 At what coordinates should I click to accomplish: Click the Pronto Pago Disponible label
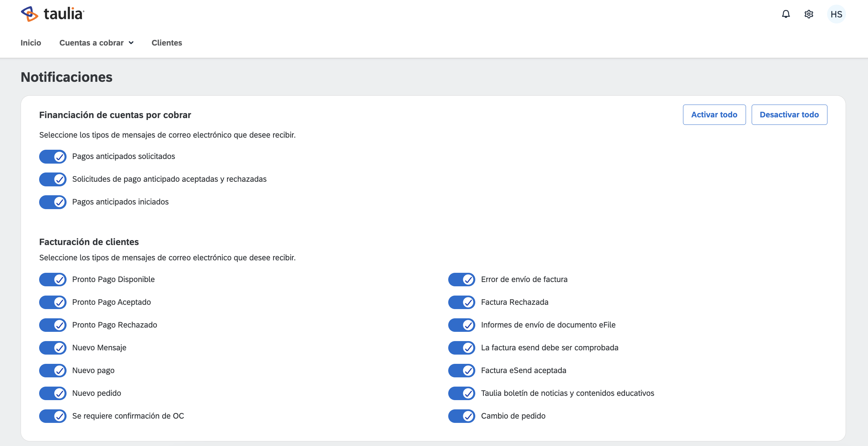pos(113,279)
